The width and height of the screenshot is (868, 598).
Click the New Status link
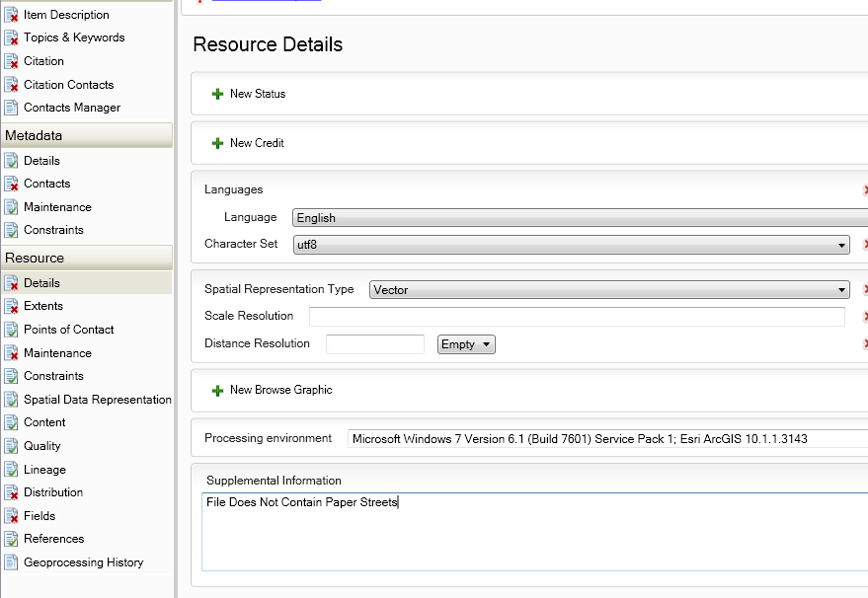(x=258, y=94)
